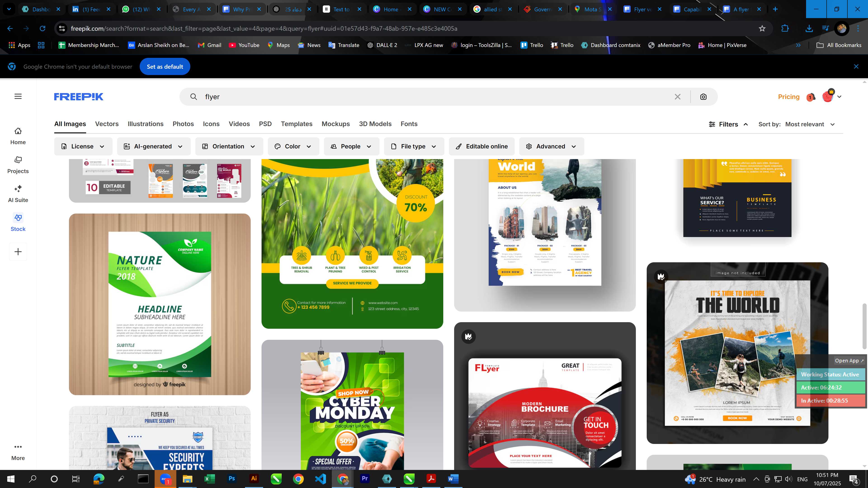Open Chrome extensions puzzle icon
The image size is (868, 488).
pyautogui.click(x=785, y=29)
